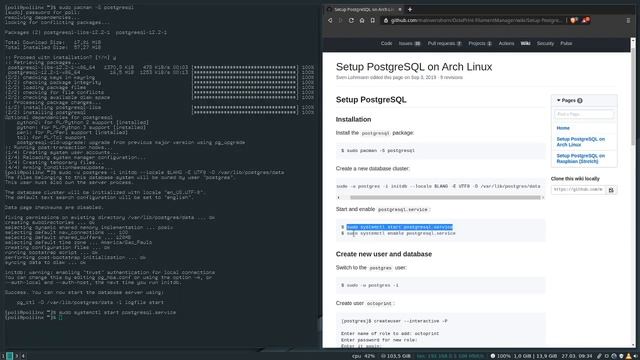This screenshot has height=360, width=640.
Task: Click the volume speaker tray icon
Action: click(x=636, y=356)
